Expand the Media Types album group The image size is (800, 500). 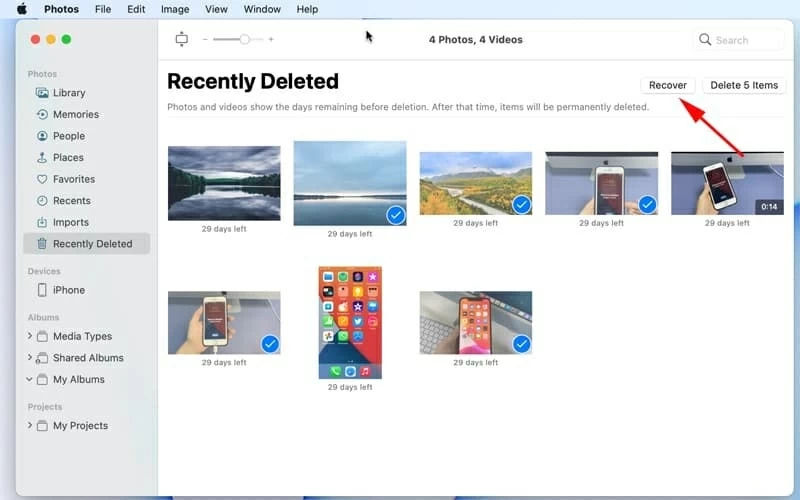(x=30, y=336)
